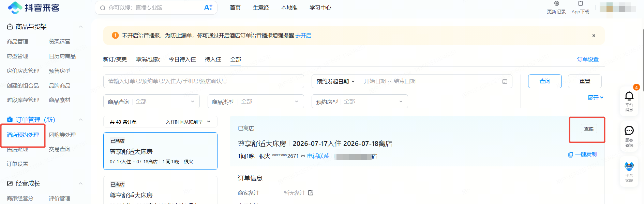Click the 直连 tag button
644x204 pixels.
[x=589, y=129]
